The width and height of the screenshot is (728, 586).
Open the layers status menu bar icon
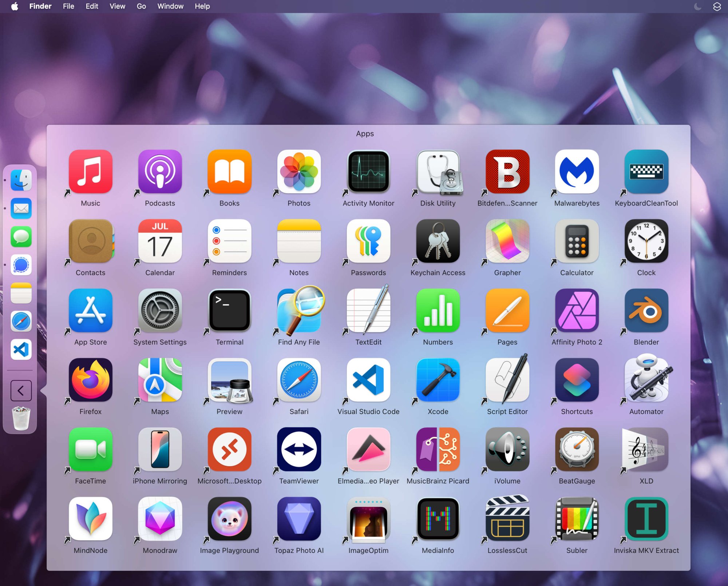[717, 7]
